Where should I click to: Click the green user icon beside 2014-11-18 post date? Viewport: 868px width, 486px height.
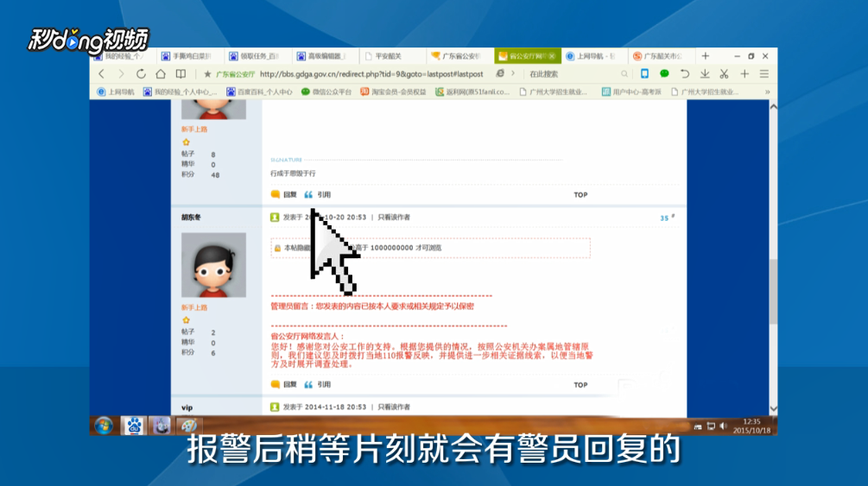coord(275,407)
